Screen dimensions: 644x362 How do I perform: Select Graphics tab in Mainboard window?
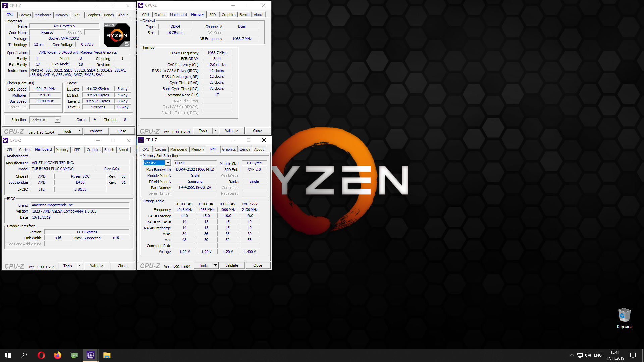93,150
